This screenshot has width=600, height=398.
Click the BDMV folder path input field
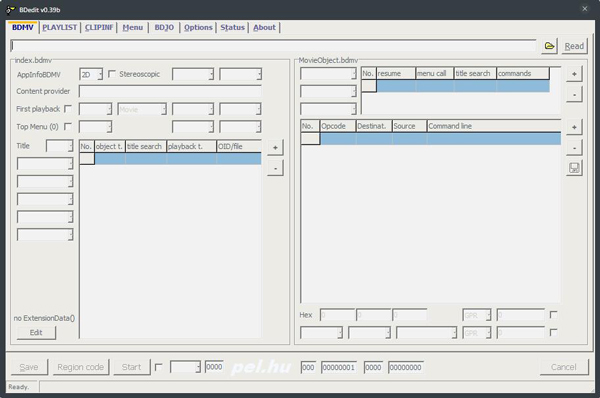[x=273, y=46]
